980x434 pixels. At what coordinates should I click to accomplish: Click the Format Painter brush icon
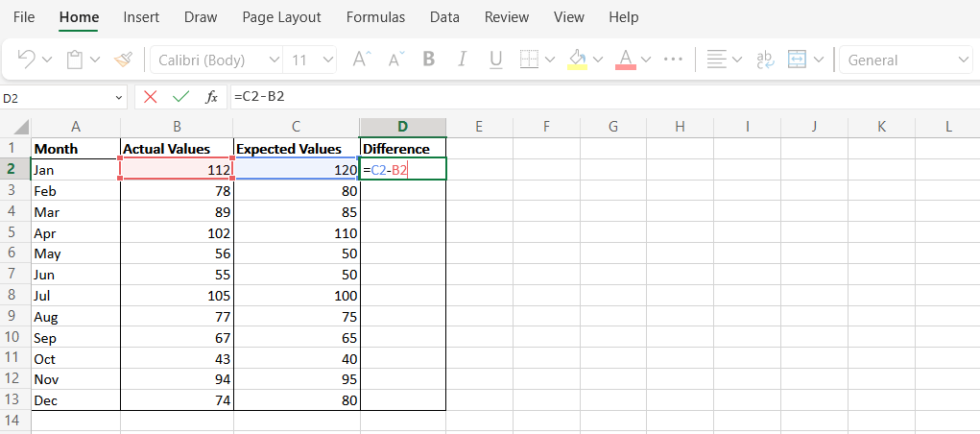(x=123, y=60)
